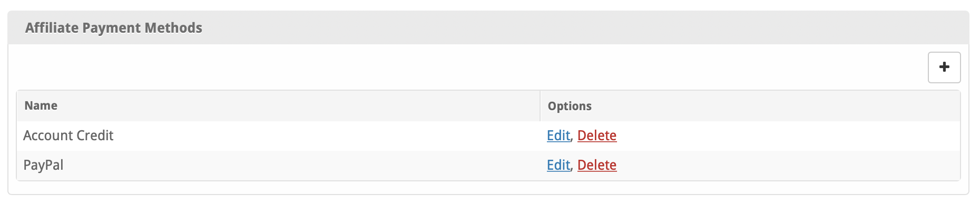
Task: Click the comma between PayPal Edit and Delete
Action: [573, 167]
